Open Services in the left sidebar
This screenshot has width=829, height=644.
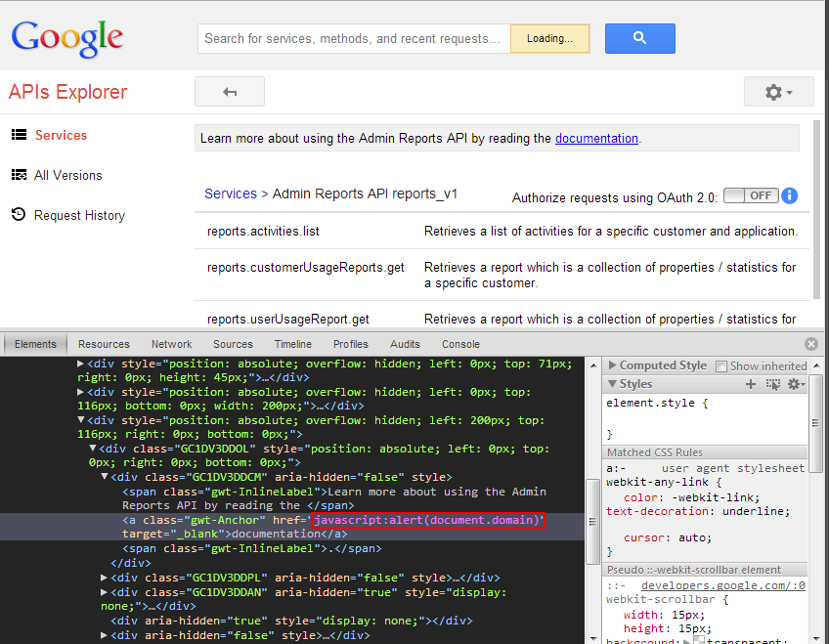click(61, 135)
